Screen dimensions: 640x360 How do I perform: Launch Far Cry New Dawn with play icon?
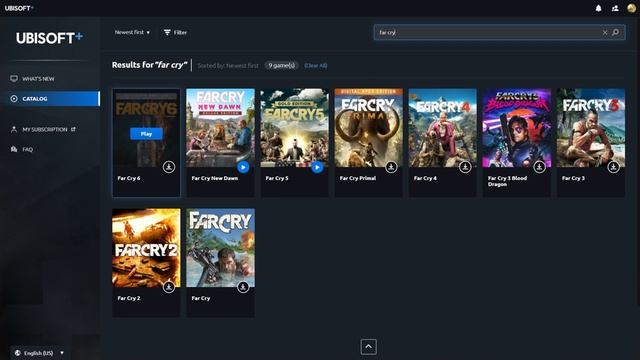click(x=243, y=167)
